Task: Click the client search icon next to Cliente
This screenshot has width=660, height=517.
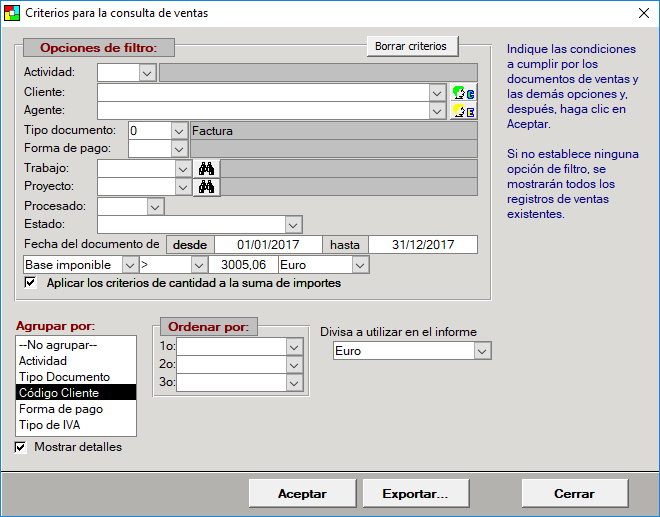Action: click(463, 92)
